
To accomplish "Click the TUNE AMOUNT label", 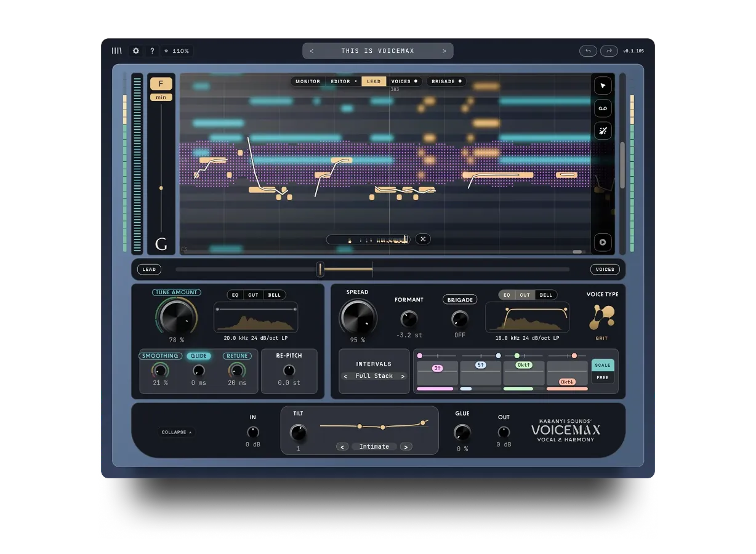I will tap(177, 292).
